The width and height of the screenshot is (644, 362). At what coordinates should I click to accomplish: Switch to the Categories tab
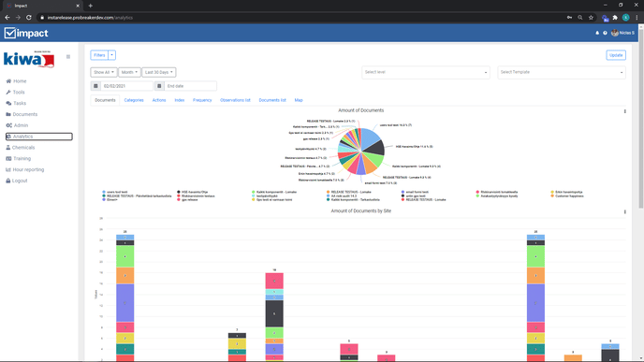(134, 100)
